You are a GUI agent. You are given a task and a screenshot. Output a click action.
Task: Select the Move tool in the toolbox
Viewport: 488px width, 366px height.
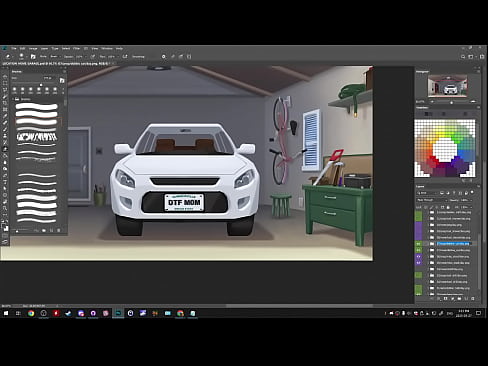click(x=5, y=76)
